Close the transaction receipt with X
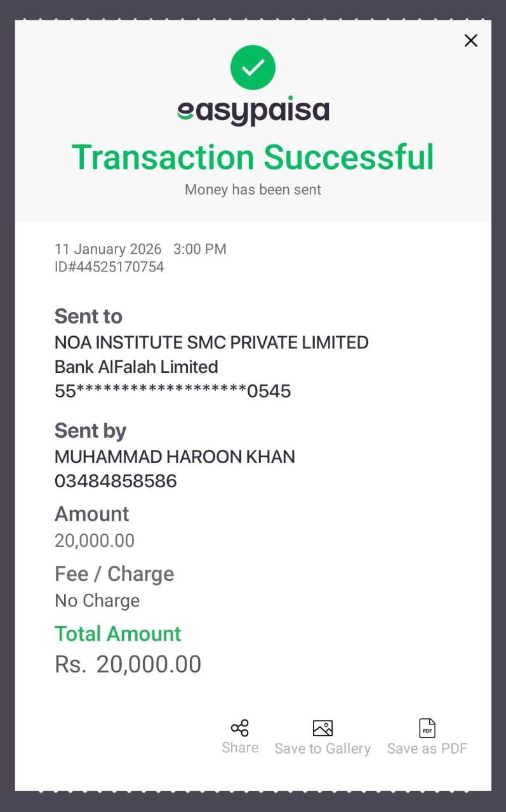Screen dimensions: 506x812 click(x=470, y=41)
